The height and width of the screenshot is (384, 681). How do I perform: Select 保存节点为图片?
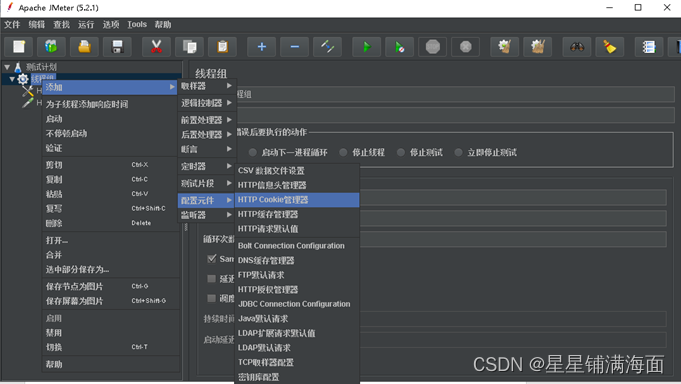point(111,287)
